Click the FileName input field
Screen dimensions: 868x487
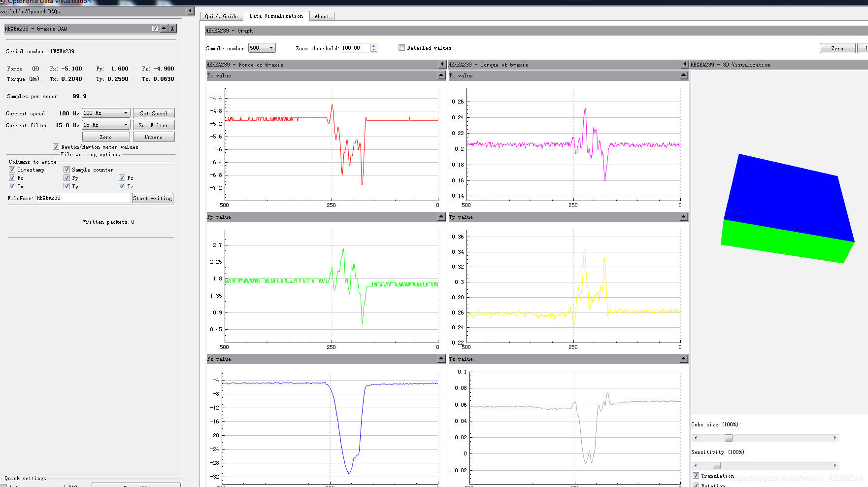click(x=83, y=198)
